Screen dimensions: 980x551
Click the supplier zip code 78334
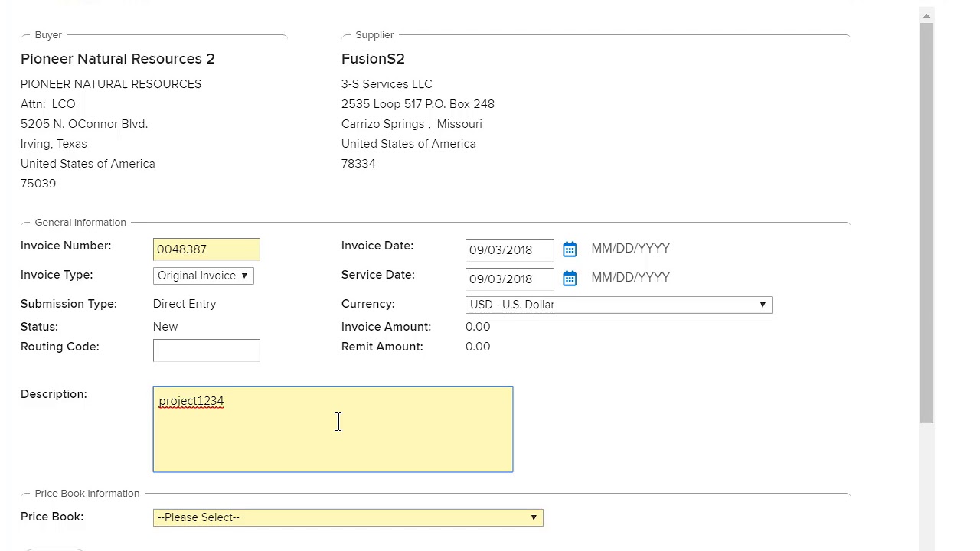358,164
